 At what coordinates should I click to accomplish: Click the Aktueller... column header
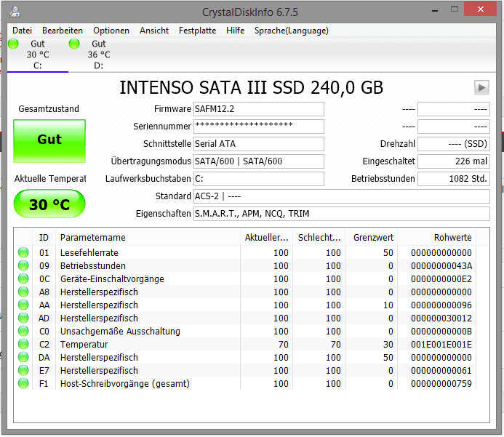(266, 238)
